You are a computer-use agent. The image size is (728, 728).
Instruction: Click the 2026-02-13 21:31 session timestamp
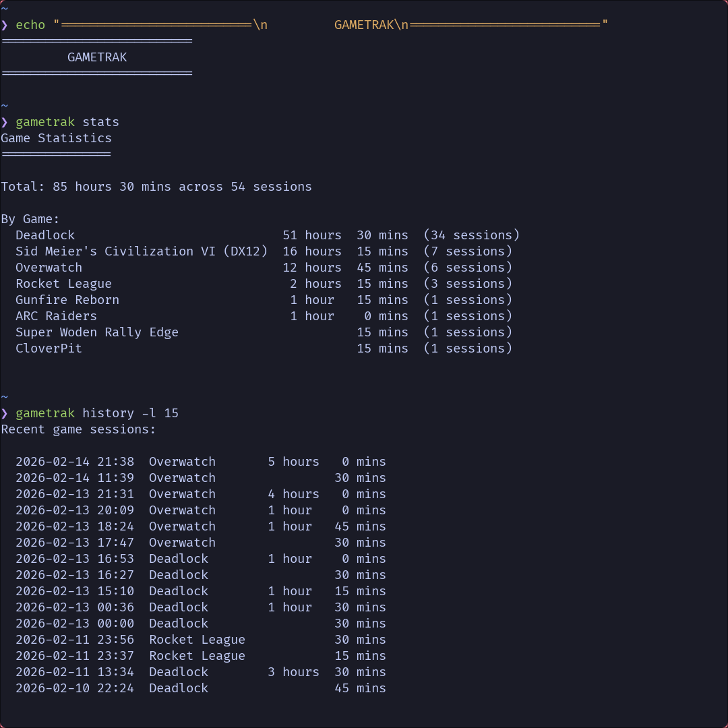75,494
